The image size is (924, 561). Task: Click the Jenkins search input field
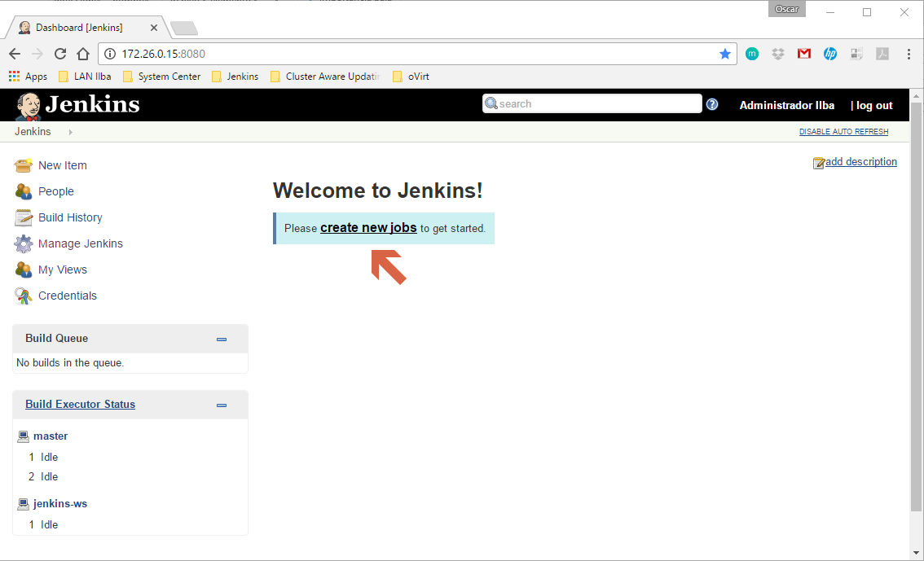[592, 103]
